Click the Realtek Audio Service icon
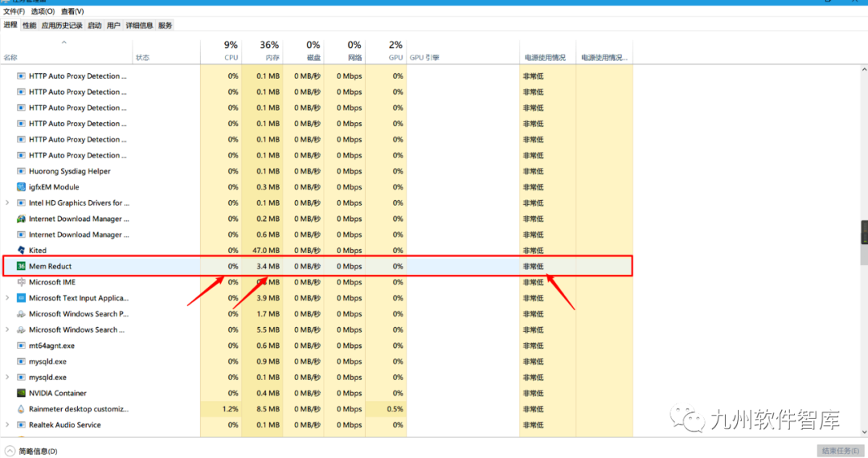This screenshot has width=868, height=458. pos(21,425)
